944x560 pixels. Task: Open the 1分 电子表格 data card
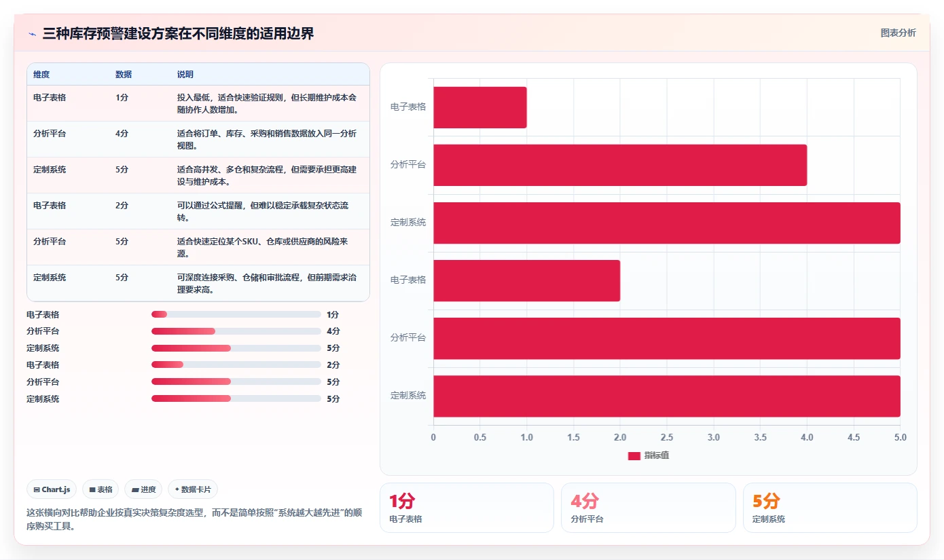[467, 508]
